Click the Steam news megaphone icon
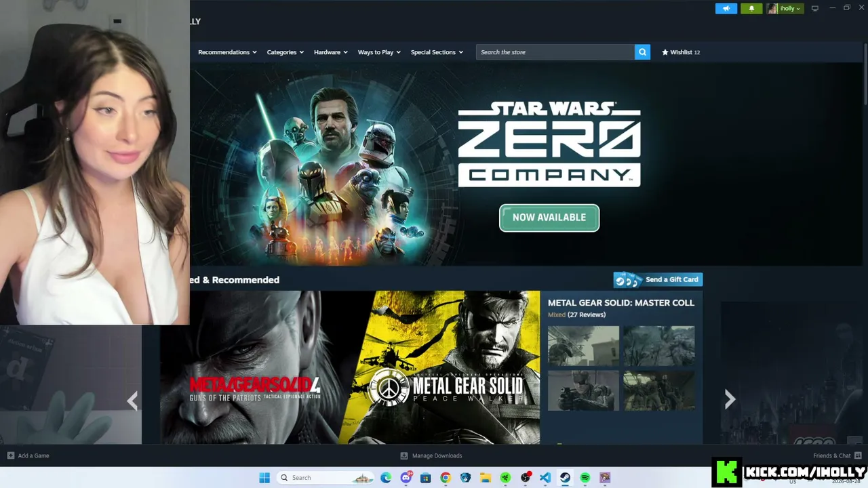The image size is (868, 488). (726, 8)
